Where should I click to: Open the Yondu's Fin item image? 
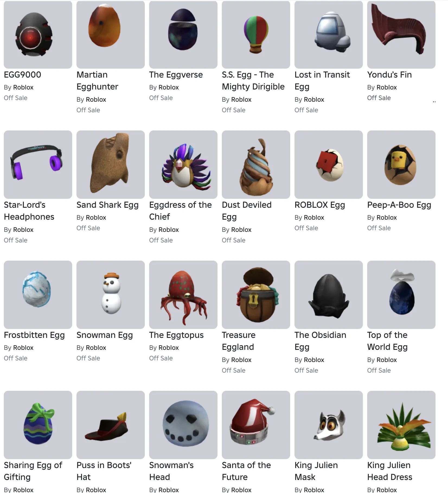coord(401,34)
